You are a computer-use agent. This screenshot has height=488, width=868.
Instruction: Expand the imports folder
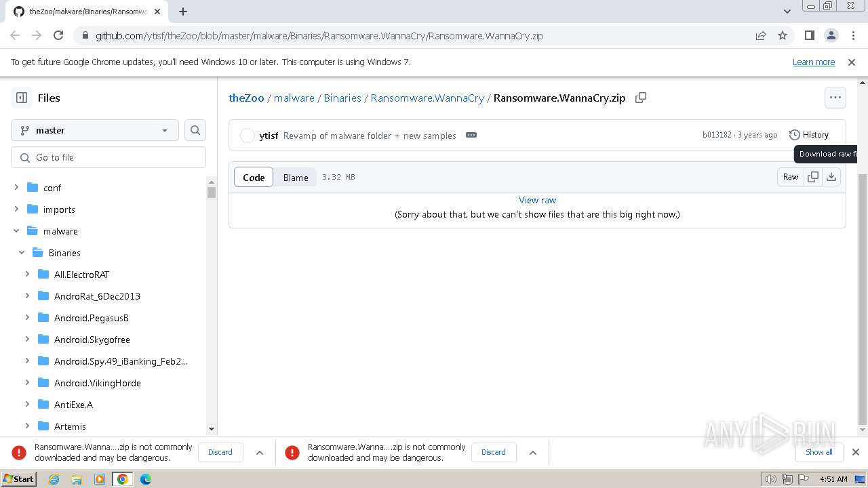(16, 209)
